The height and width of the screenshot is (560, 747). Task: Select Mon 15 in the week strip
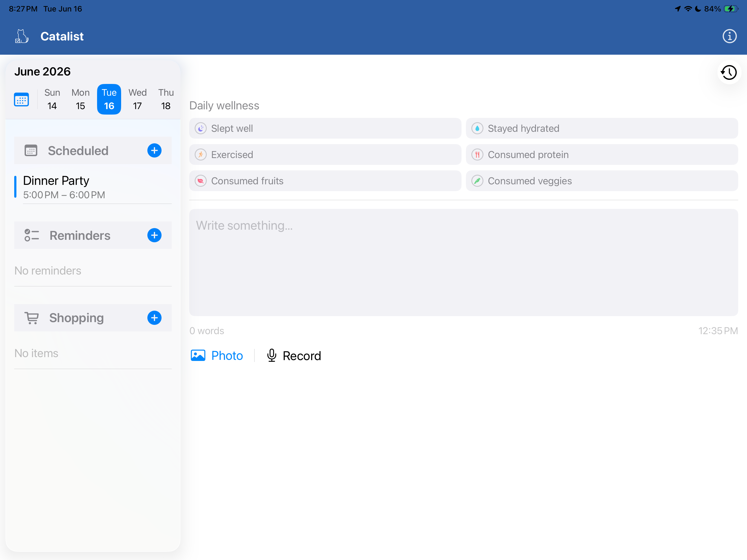[80, 99]
